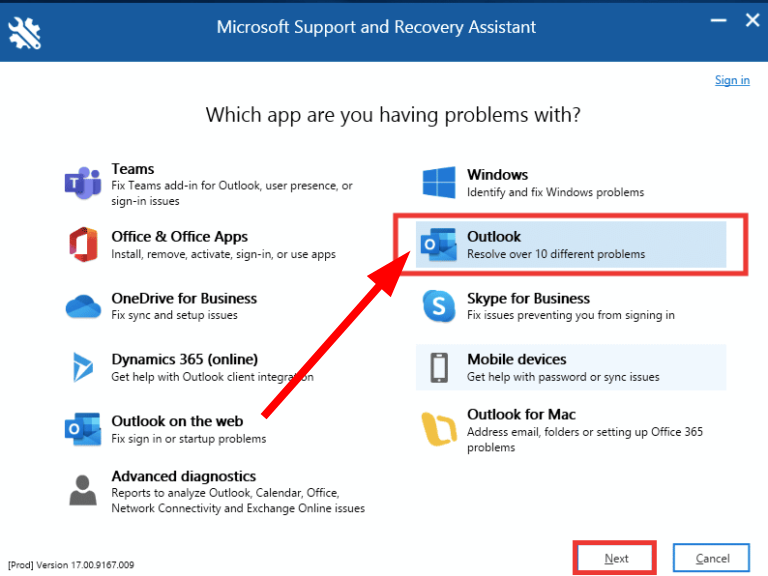Click the Teams app icon
Viewport: 768px width, 576px height.
click(83, 183)
